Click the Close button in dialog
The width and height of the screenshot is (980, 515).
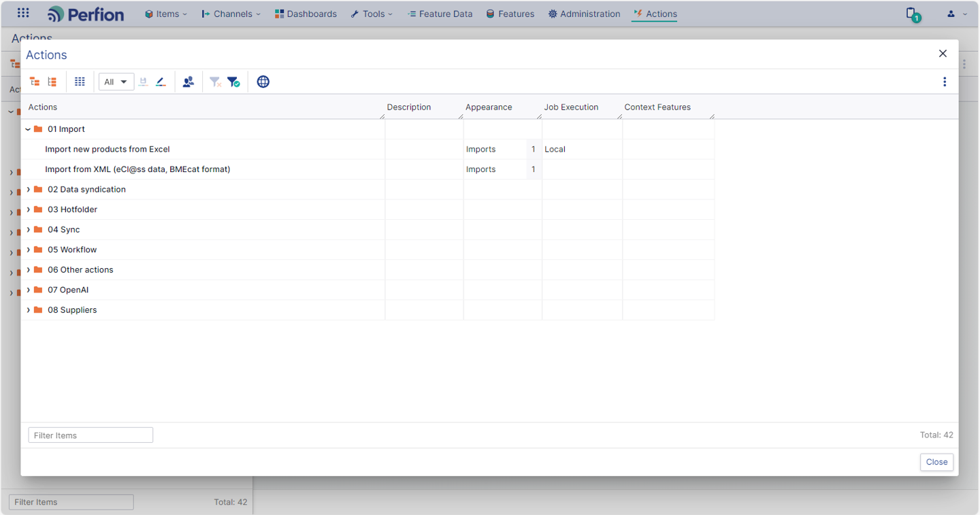936,462
